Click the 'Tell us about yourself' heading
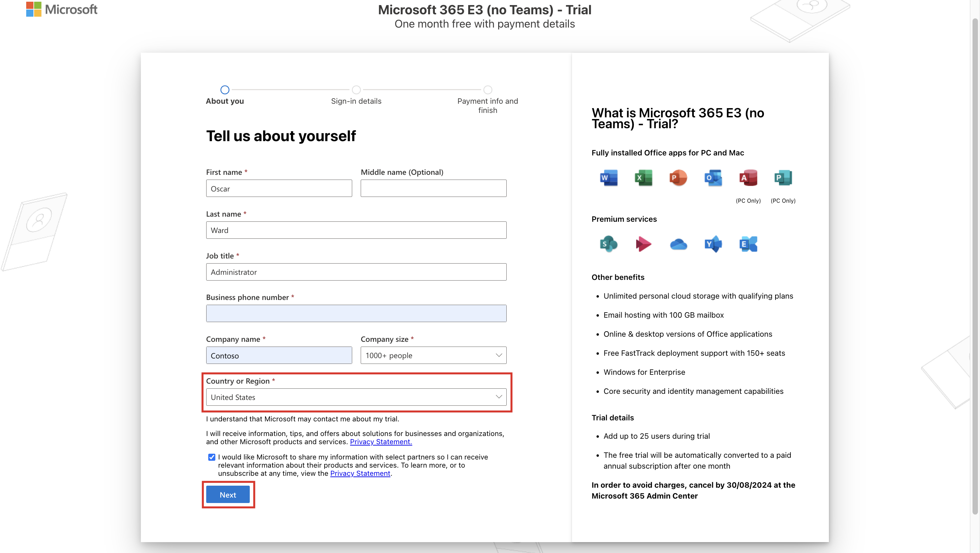The image size is (980, 553). pyautogui.click(x=281, y=136)
